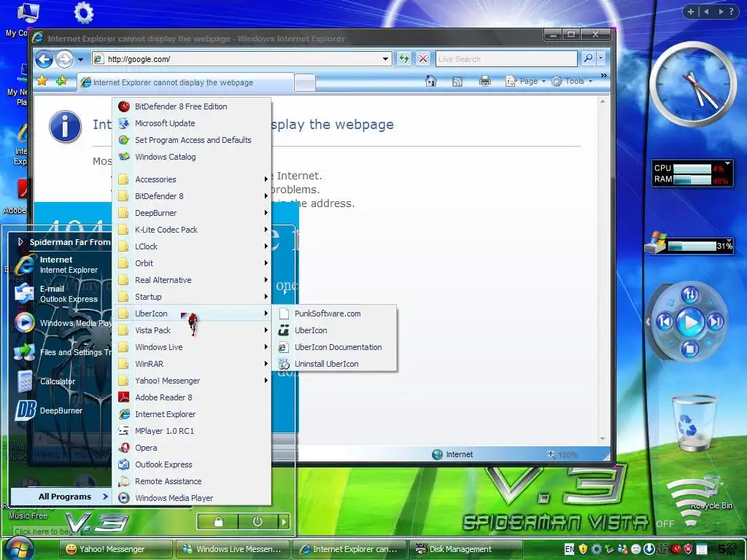The width and height of the screenshot is (747, 560).
Task: Open the Yahoo! Messenger program folder
Action: (x=192, y=381)
